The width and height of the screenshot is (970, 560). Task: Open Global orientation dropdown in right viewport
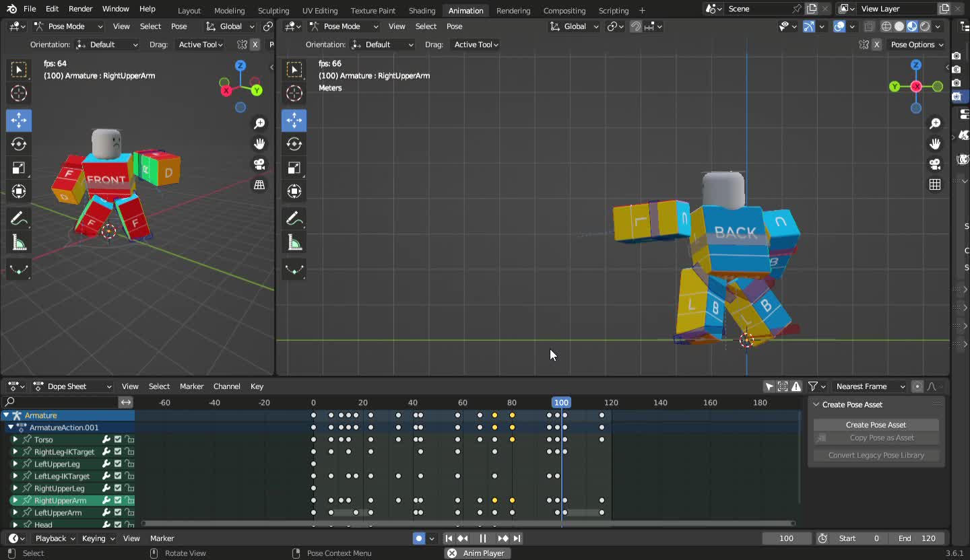click(575, 26)
